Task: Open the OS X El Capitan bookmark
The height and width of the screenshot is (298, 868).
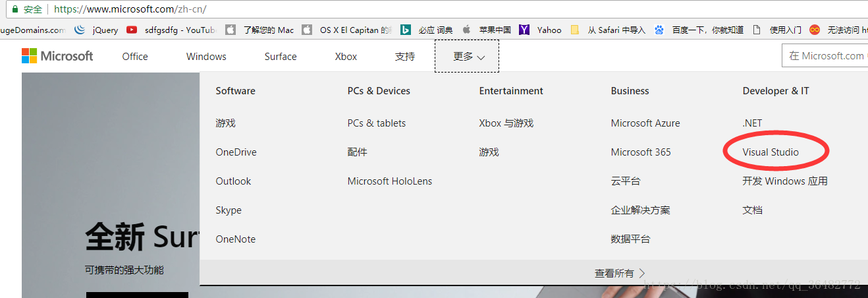Action: 347,30
